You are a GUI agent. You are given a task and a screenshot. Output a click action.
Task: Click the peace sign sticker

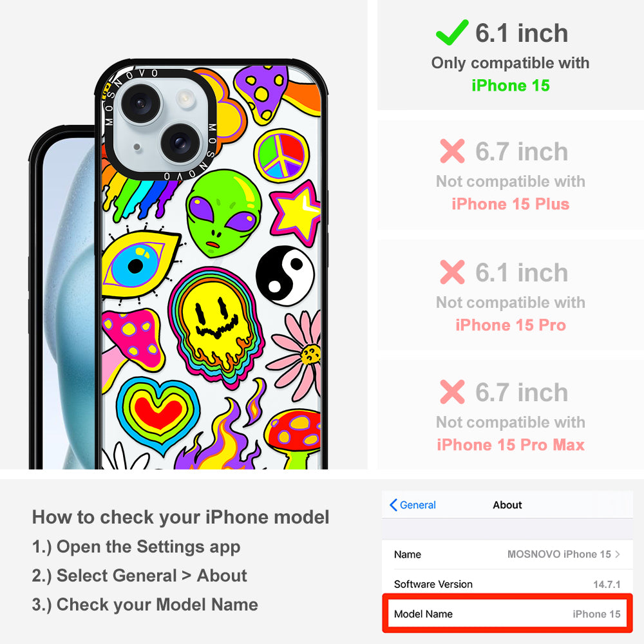click(281, 156)
